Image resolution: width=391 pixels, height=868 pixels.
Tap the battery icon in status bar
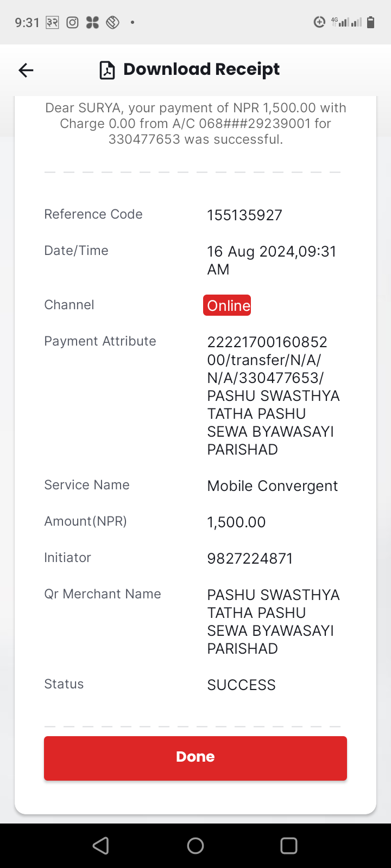tap(371, 22)
